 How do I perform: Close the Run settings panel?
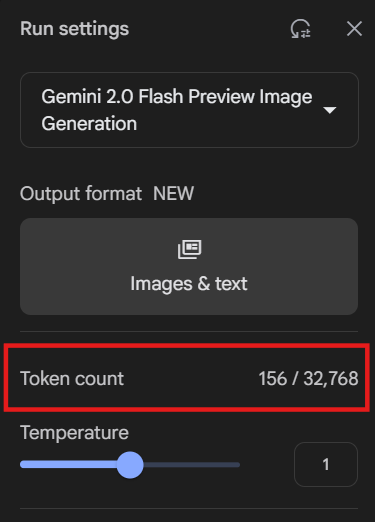pyautogui.click(x=354, y=29)
